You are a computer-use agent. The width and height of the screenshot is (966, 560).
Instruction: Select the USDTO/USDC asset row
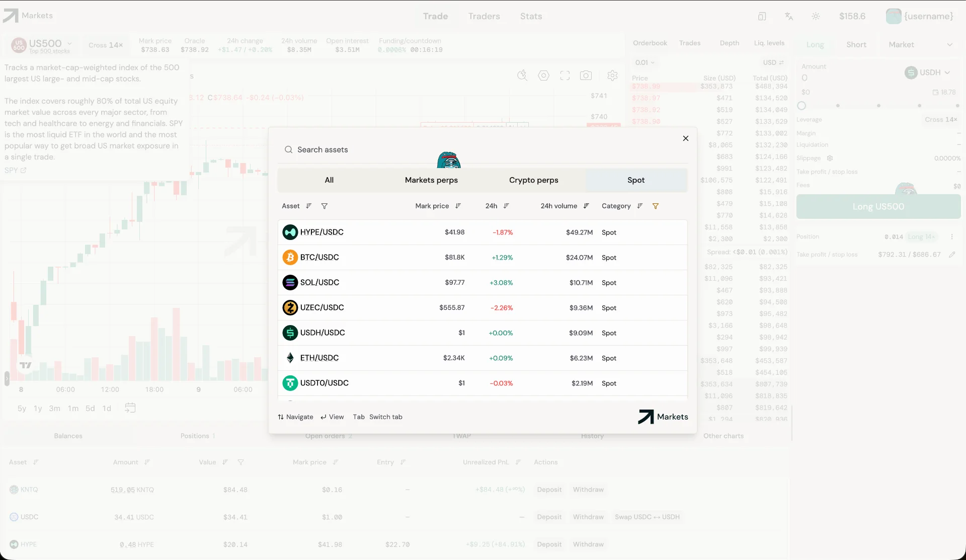pyautogui.click(x=482, y=383)
